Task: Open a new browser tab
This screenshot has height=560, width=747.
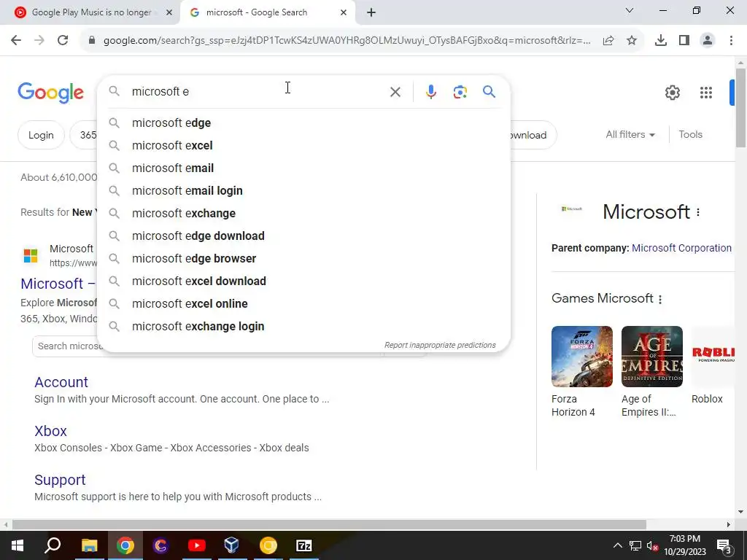Action: click(x=371, y=12)
